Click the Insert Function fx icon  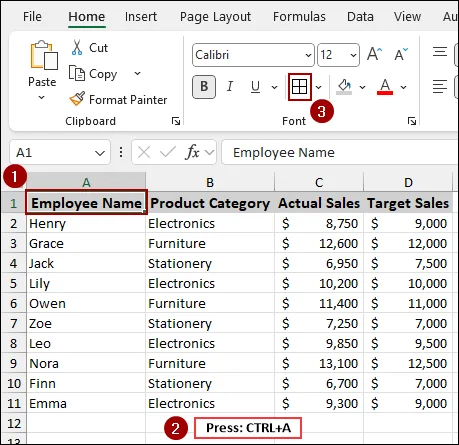192,152
